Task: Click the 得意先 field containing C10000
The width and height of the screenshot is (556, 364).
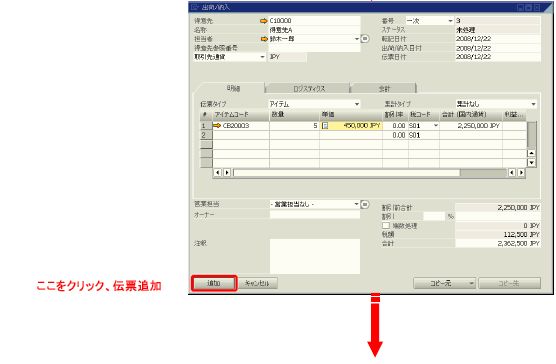Action: click(x=314, y=21)
